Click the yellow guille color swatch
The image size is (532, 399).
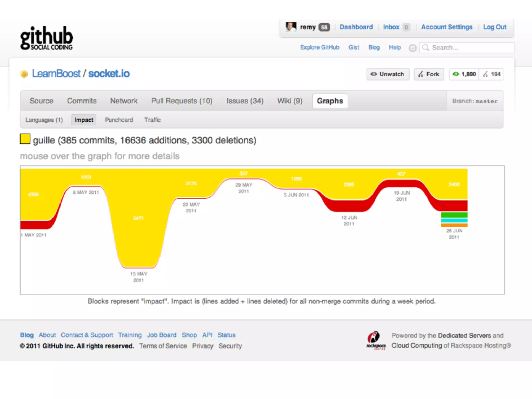(x=25, y=139)
